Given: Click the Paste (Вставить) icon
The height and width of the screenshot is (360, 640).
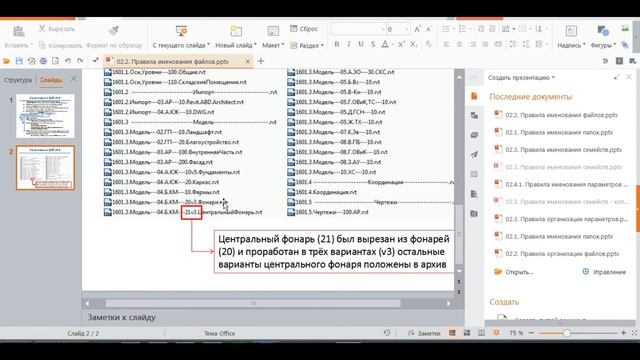Looking at the screenshot, I should tap(18, 31).
